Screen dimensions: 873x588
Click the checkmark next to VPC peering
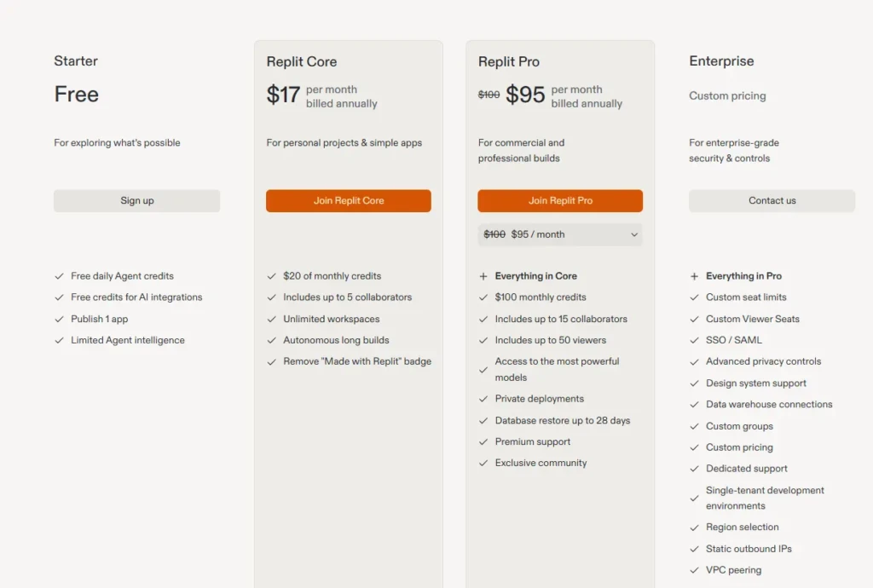(x=694, y=570)
